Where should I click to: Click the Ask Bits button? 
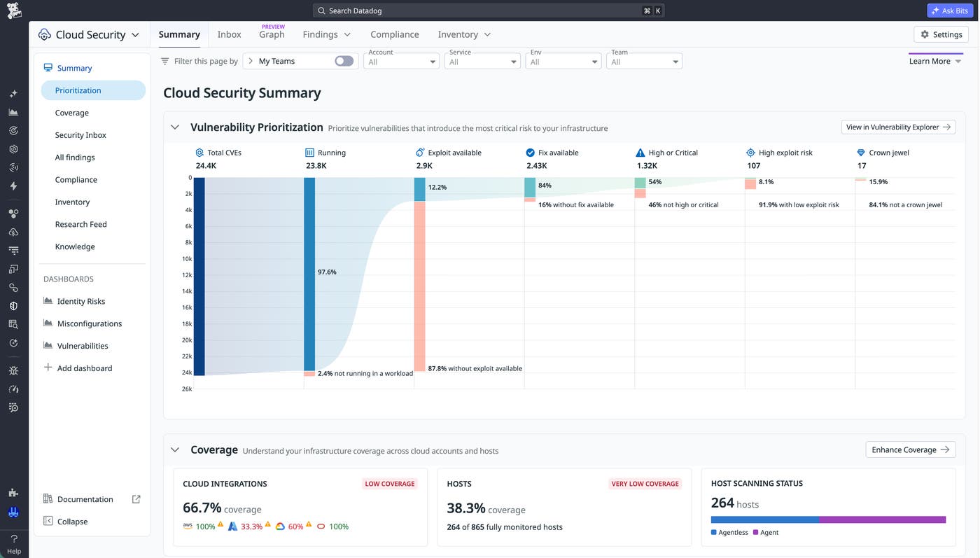(x=950, y=11)
